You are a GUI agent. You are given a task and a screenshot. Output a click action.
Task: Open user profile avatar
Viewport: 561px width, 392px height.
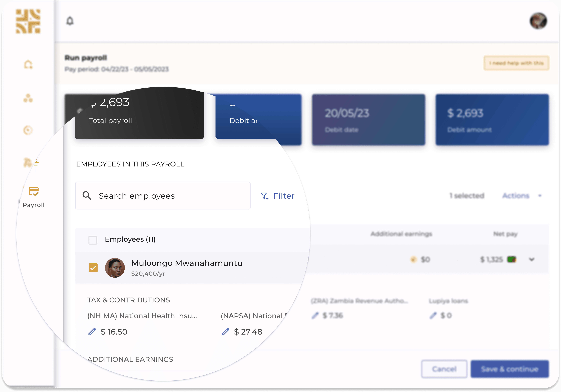538,21
